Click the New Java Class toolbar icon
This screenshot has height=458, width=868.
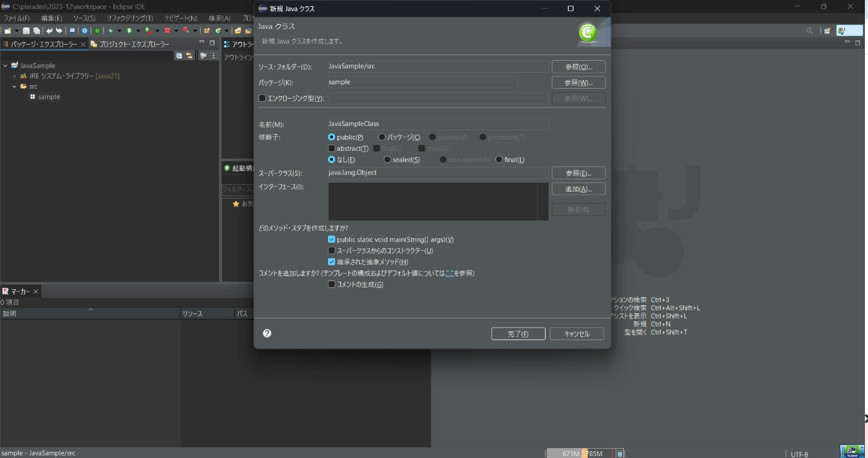point(218,30)
